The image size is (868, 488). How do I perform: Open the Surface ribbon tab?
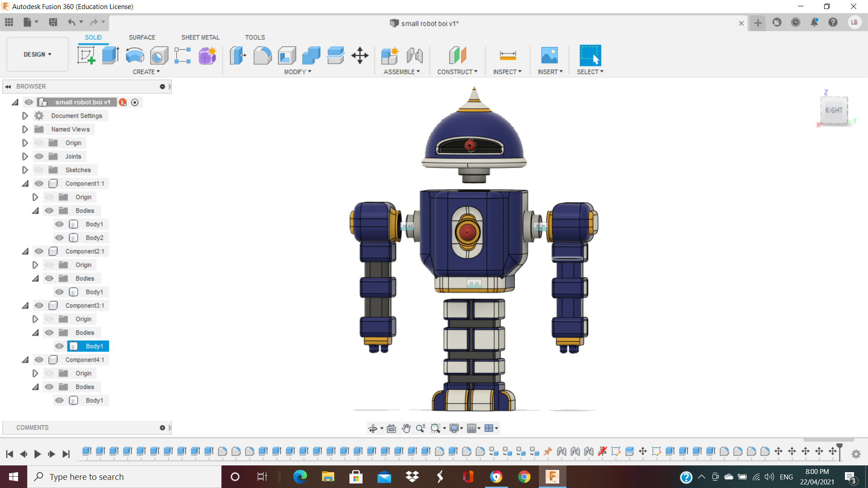[142, 37]
